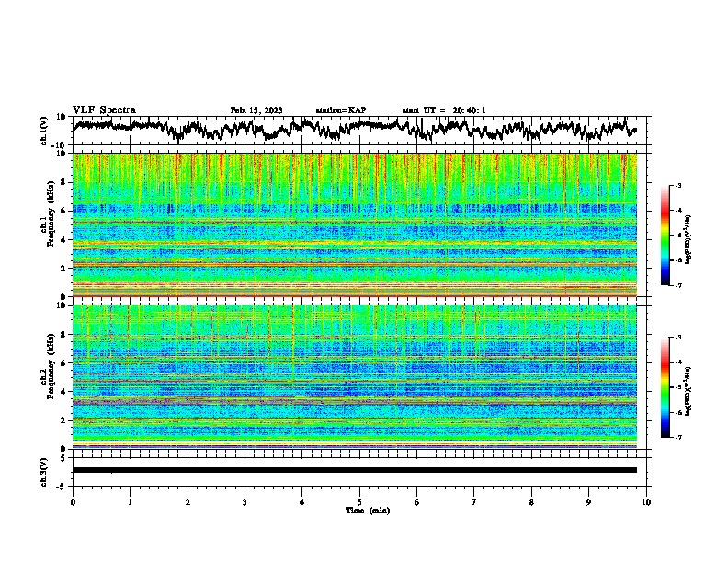Click the ch.1 waveform trace panel
Screen dimensions: 728x563
pyautogui.click(x=361, y=131)
